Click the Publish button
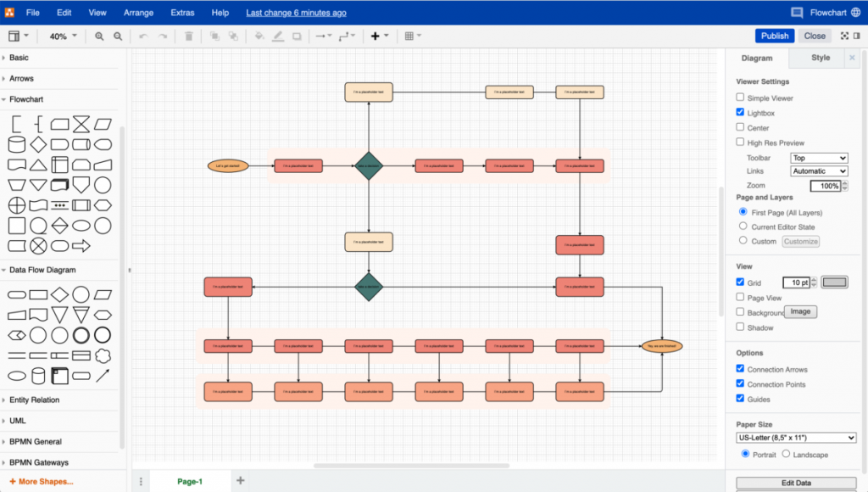Screen dimensions: 868x492 774,36
